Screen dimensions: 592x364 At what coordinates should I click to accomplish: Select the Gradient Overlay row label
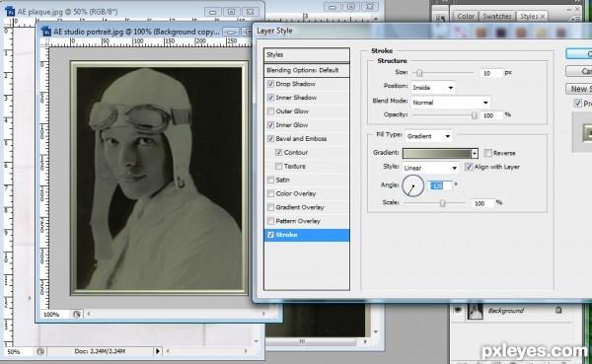pos(300,207)
